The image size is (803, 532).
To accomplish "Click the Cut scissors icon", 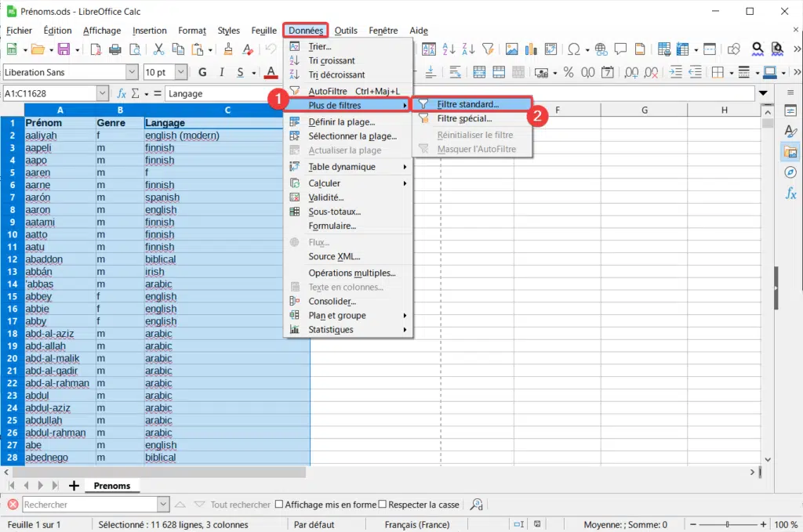I will coord(158,49).
